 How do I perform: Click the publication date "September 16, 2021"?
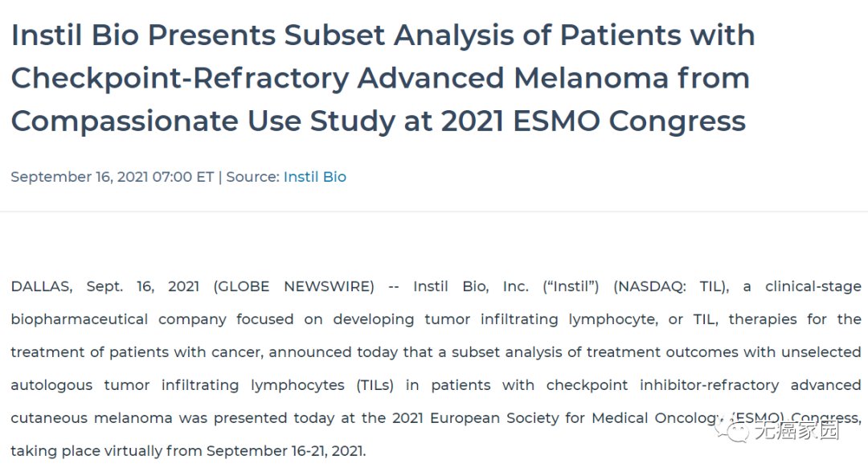[80, 177]
